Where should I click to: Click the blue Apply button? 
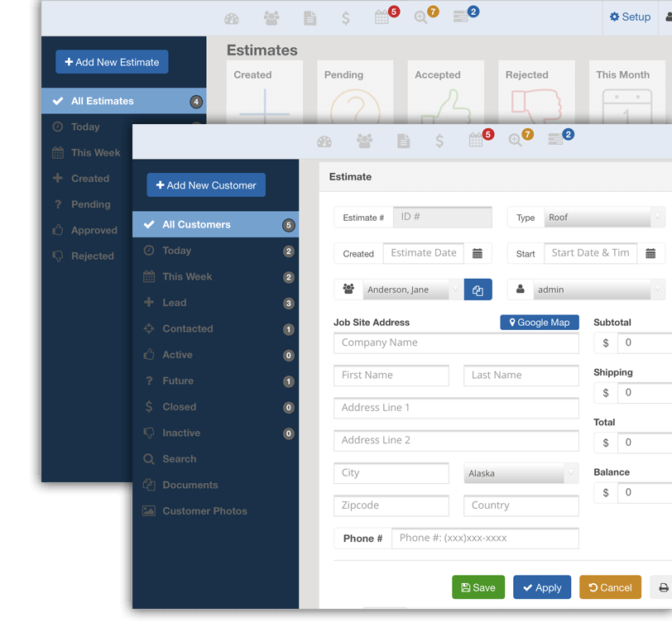[542, 587]
